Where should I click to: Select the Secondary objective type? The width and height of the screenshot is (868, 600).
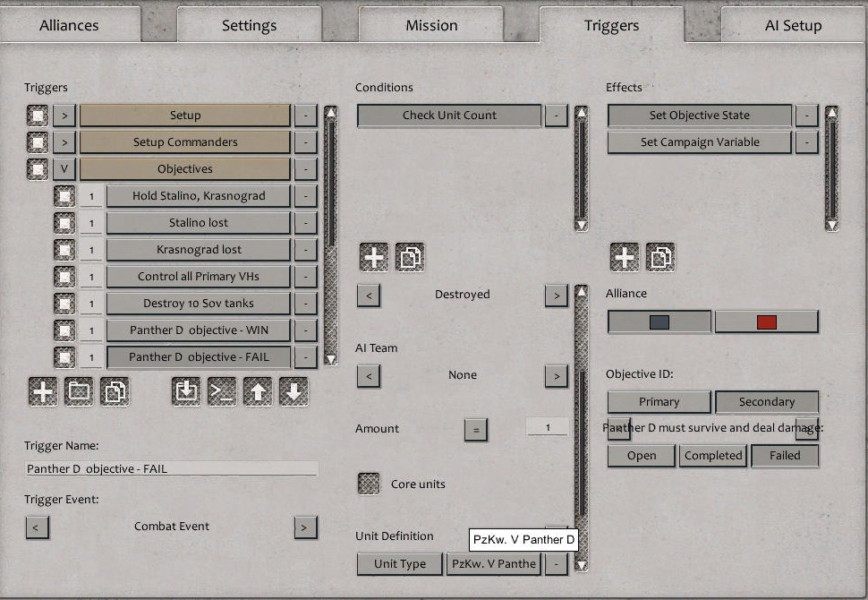(767, 402)
